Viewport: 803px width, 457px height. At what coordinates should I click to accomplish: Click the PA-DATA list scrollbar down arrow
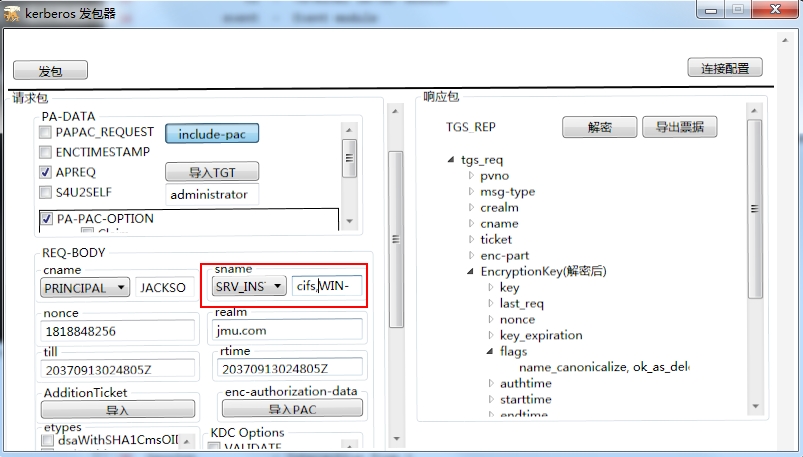349,221
